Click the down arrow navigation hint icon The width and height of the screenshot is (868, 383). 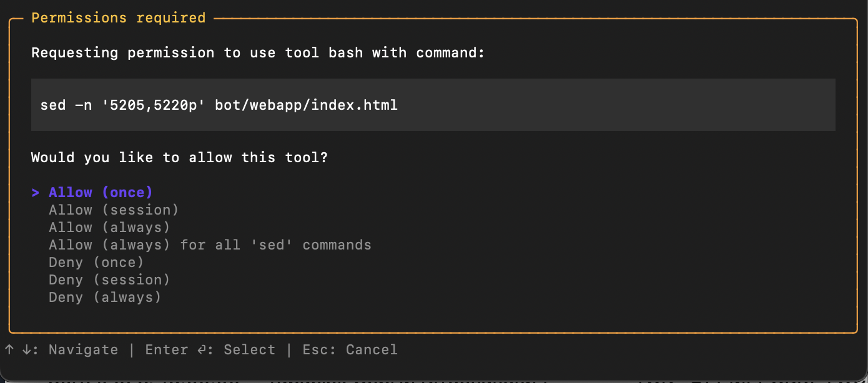26,349
